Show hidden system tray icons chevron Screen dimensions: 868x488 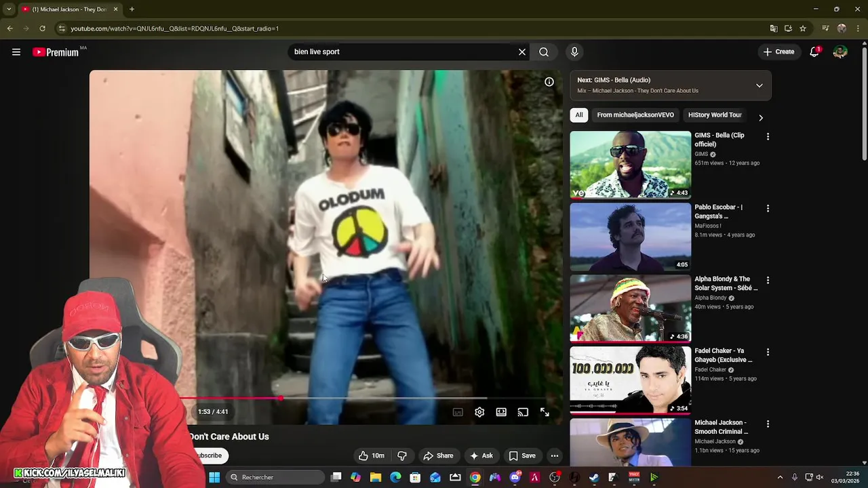pos(780,477)
